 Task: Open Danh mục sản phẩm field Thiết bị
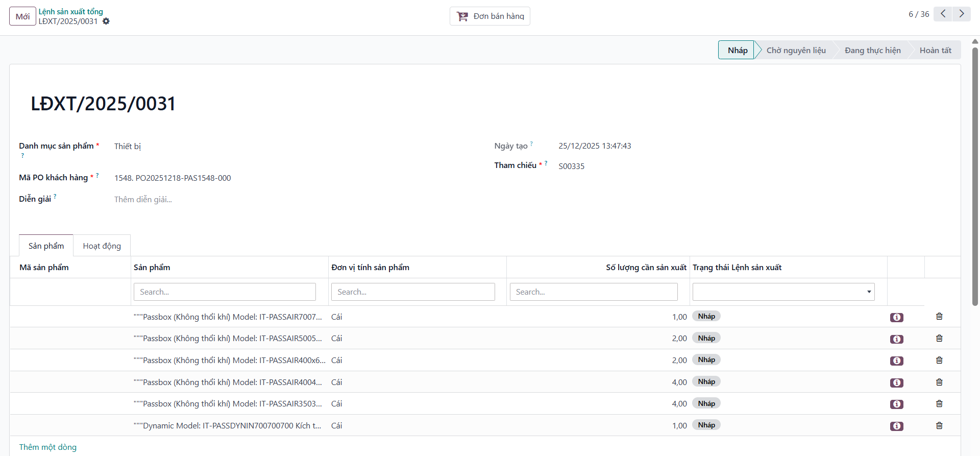point(128,146)
